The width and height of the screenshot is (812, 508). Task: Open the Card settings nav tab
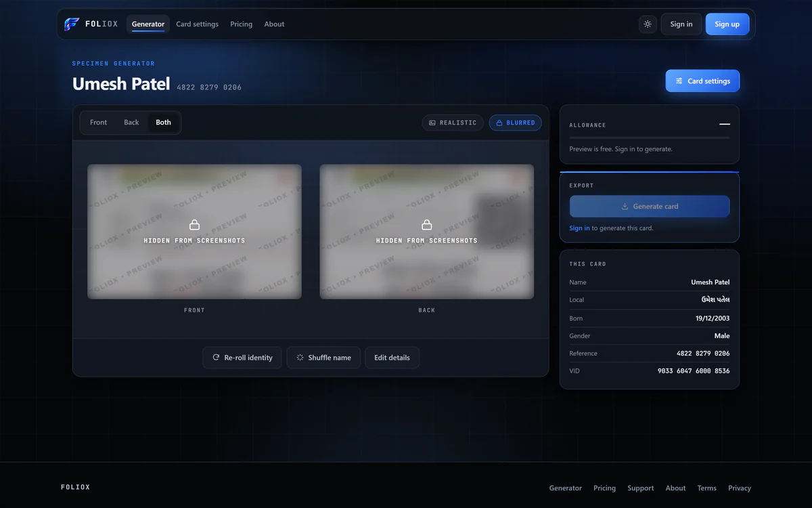pos(197,24)
